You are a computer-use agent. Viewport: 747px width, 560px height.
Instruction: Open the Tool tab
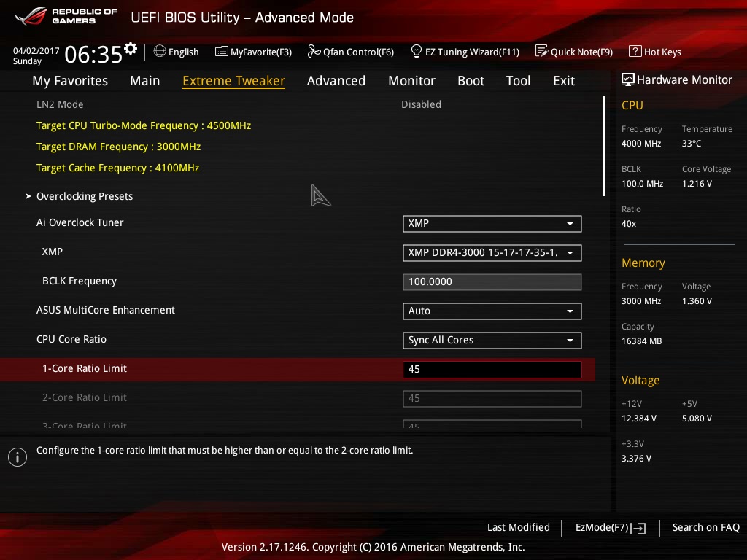(518, 81)
